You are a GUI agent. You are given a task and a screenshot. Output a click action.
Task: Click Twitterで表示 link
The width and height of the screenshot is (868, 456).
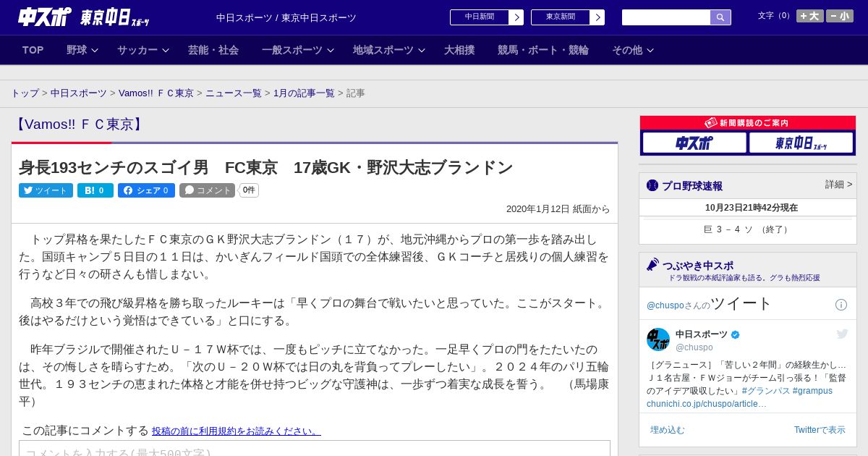pyautogui.click(x=820, y=430)
